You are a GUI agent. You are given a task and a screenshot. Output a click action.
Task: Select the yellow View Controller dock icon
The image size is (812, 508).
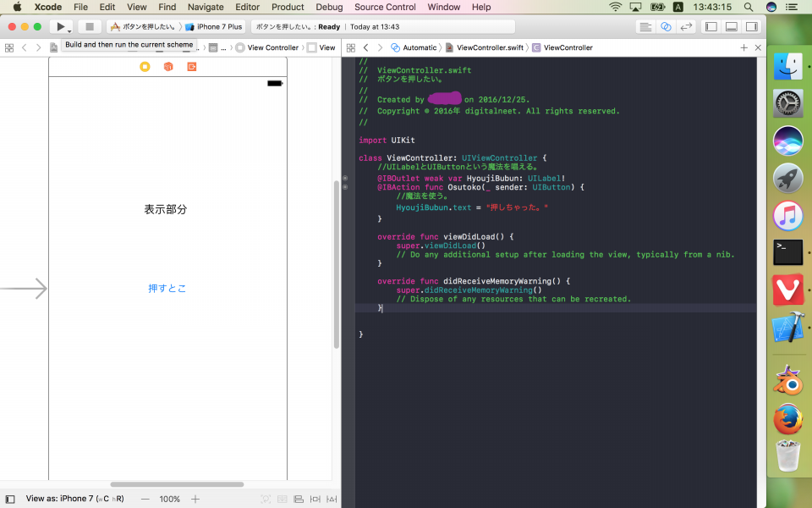145,66
